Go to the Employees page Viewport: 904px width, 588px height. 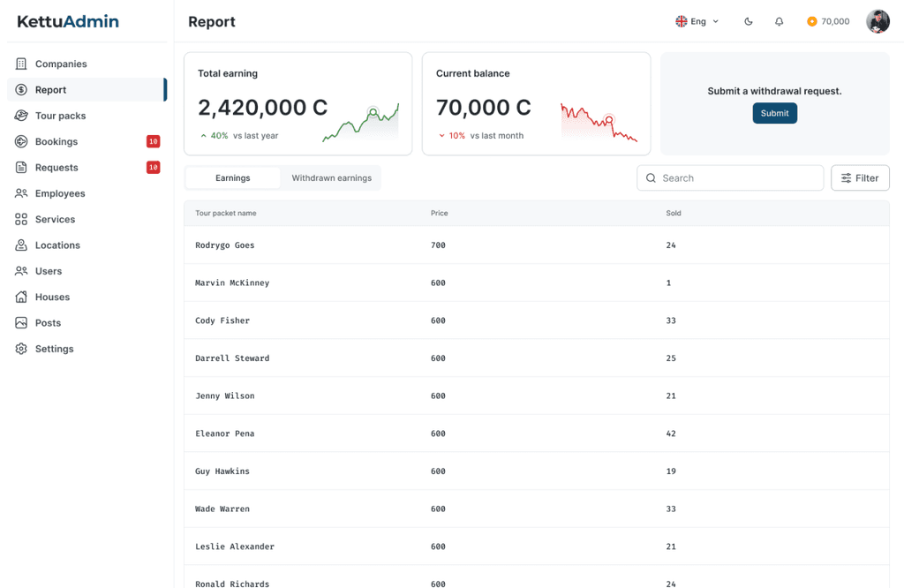pos(60,193)
